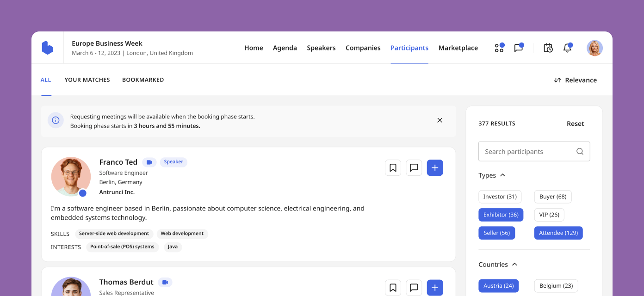This screenshot has height=296, width=644.
Task: Click the 377 RESULTS count text
Action: tap(497, 123)
